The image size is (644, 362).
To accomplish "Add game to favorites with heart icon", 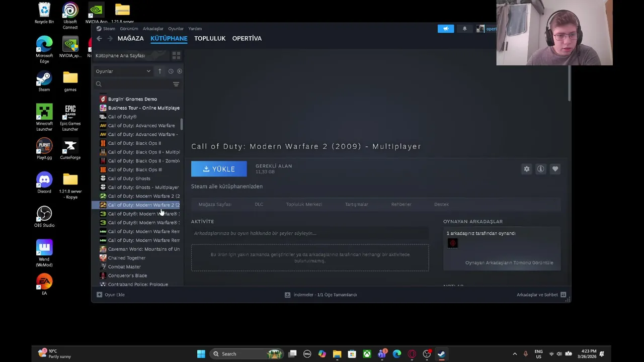I will pyautogui.click(x=555, y=169).
